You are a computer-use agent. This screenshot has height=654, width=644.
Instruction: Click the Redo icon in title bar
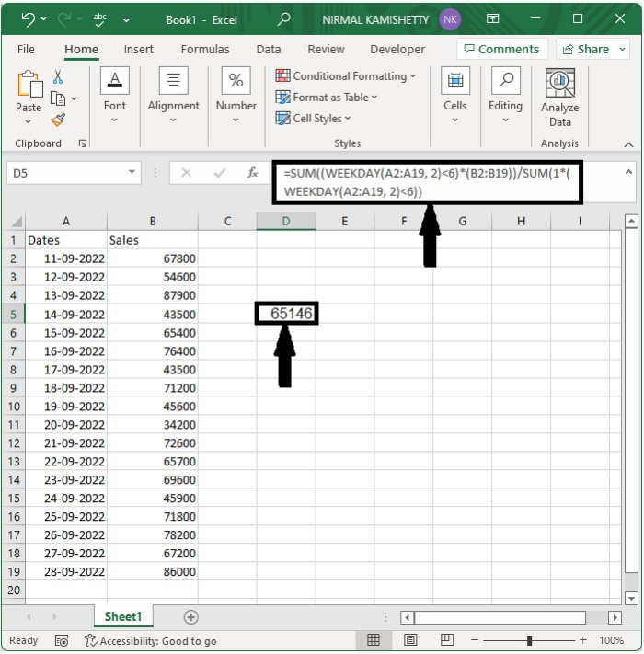coord(63,19)
